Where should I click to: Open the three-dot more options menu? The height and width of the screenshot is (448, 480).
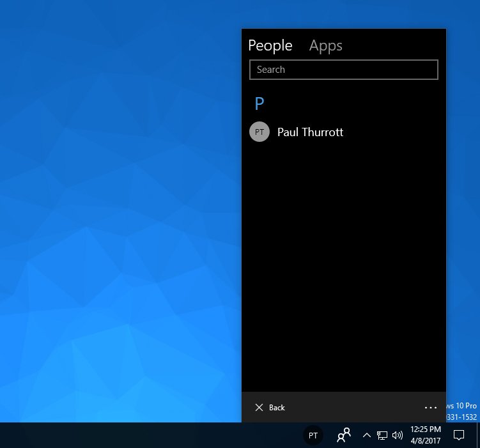430,407
